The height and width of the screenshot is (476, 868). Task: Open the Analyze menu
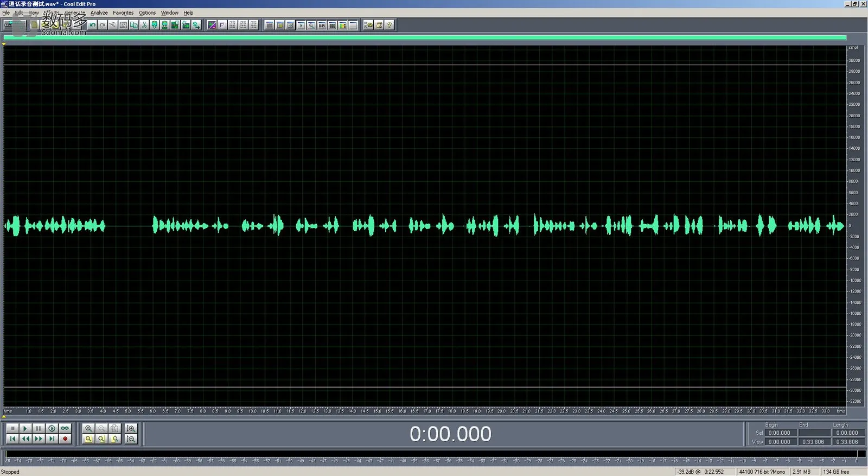click(99, 12)
